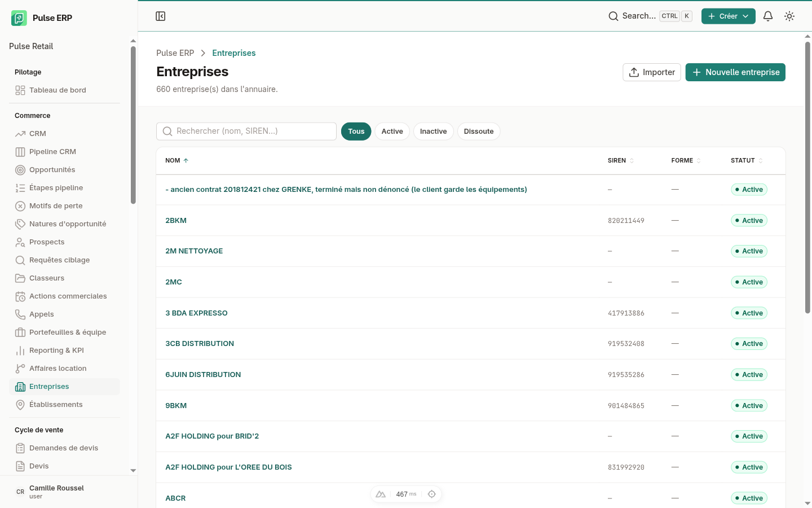The image size is (812, 508).
Task: Click the Classeurs folder icon
Action: pos(20,278)
